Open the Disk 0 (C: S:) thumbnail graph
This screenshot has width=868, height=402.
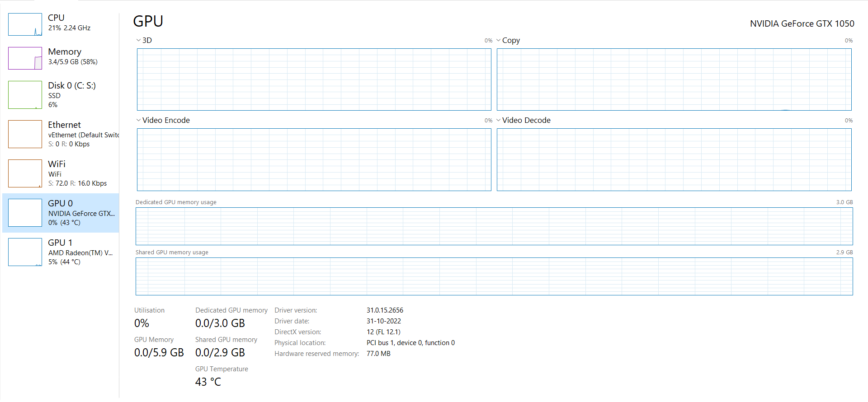(25, 95)
